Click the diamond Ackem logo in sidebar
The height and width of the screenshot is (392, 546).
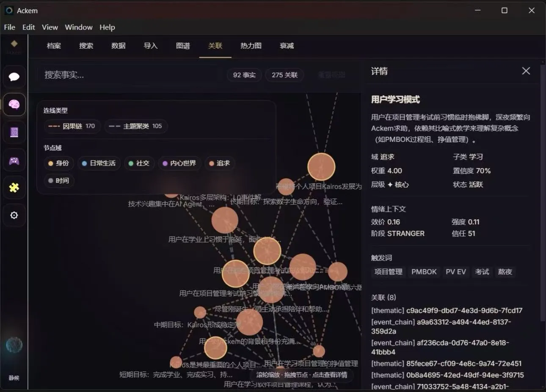[14, 44]
